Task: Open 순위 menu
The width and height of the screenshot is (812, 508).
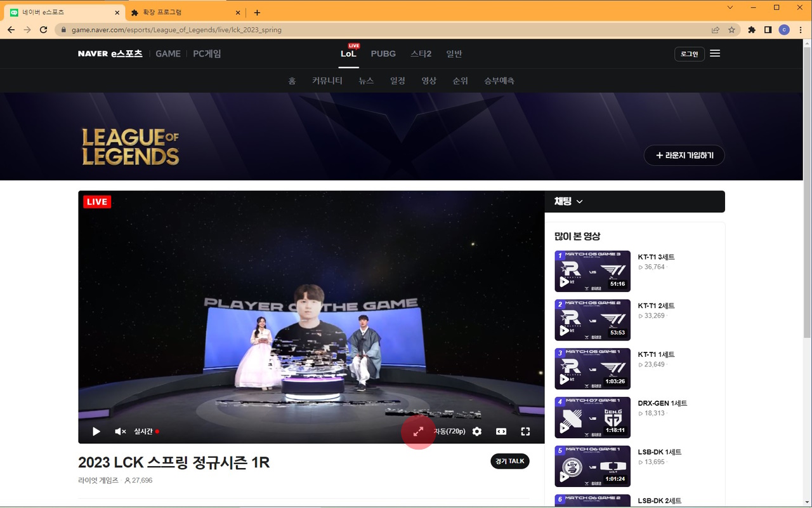Action: [461, 81]
